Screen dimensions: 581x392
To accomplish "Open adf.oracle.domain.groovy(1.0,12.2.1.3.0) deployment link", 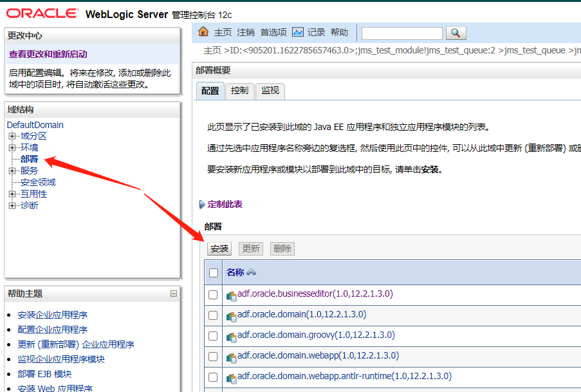I will click(316, 335).
